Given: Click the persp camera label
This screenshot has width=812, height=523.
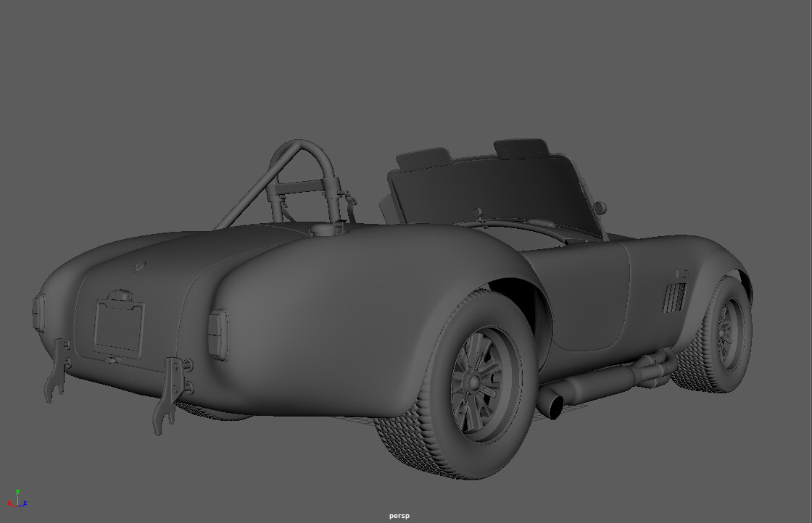Looking at the screenshot, I should (x=399, y=516).
